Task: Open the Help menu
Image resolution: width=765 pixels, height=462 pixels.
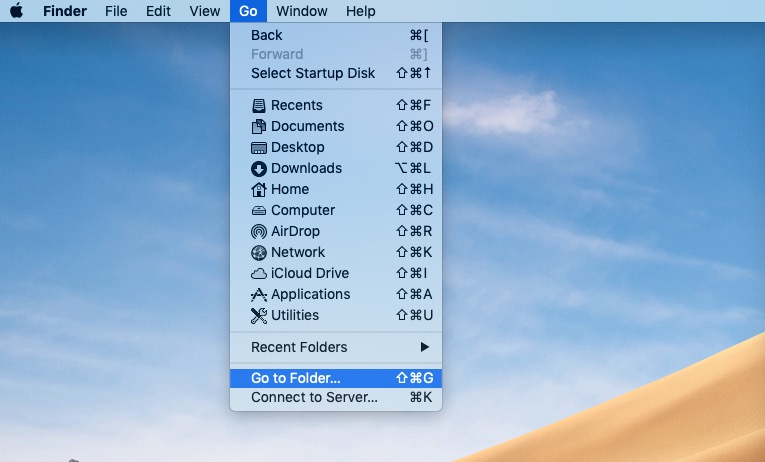Action: 361,11
